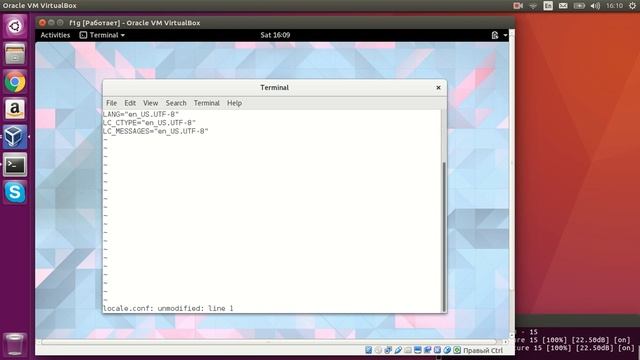This screenshot has width=640, height=360.
Task: Open the Terminal Help menu
Action: coord(234,103)
